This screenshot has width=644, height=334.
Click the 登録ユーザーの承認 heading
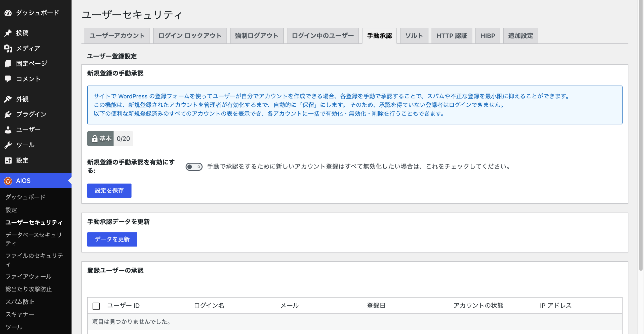(x=115, y=271)
